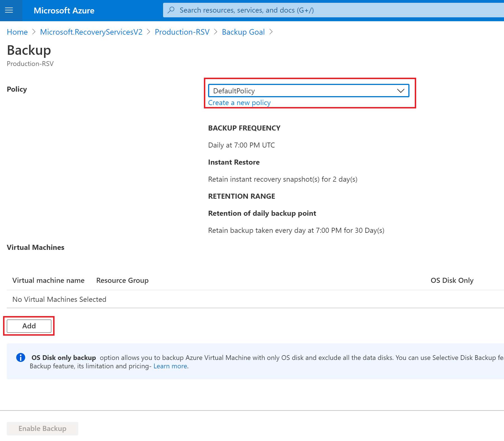Click the Enable Backup button
This screenshot has width=504, height=441.
click(42, 428)
